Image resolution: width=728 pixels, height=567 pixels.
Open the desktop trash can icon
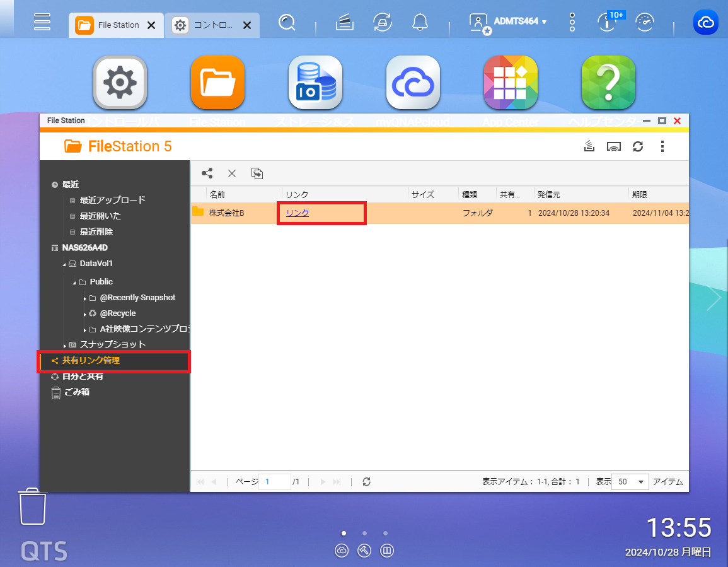tap(33, 506)
